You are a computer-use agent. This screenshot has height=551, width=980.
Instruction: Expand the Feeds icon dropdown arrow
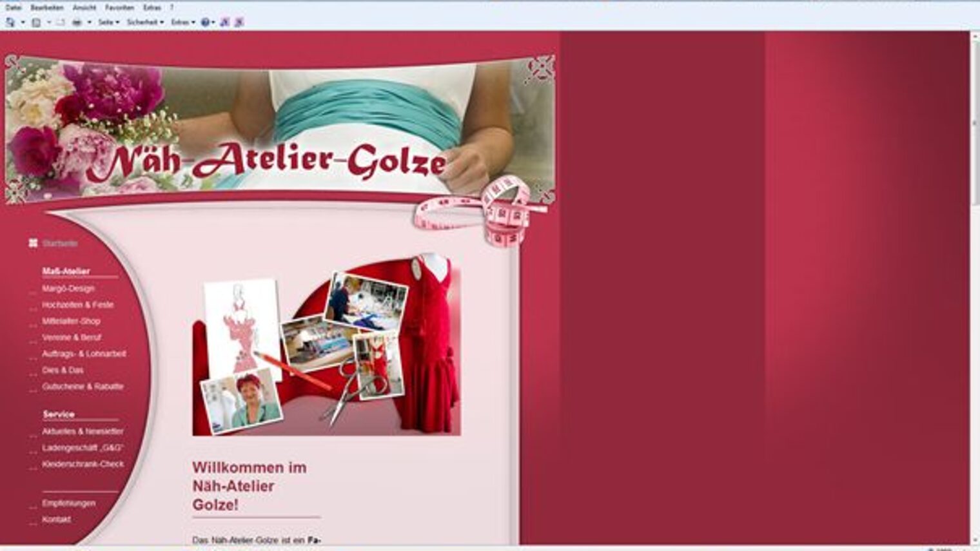tap(49, 22)
